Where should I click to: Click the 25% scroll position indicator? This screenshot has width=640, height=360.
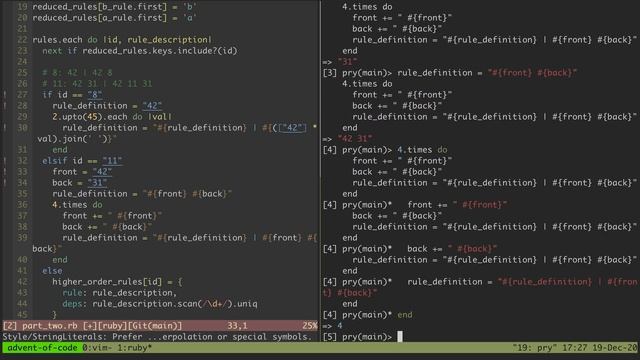point(310,326)
